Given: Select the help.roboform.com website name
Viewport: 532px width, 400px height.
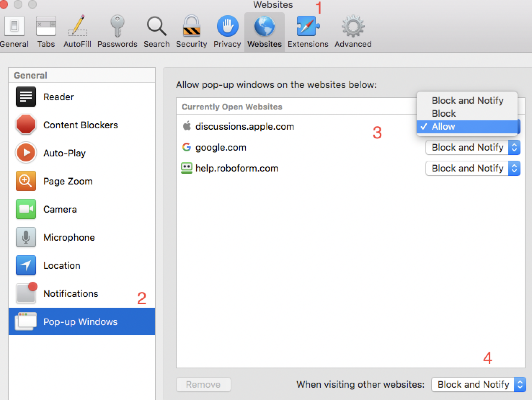Looking at the screenshot, I should pyautogui.click(x=237, y=168).
